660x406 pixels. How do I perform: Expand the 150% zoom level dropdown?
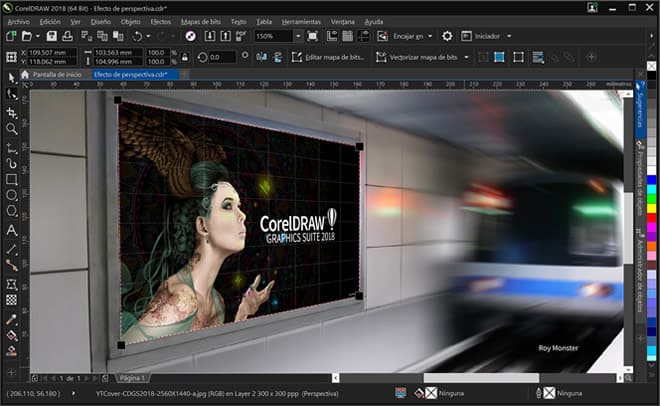tap(298, 36)
